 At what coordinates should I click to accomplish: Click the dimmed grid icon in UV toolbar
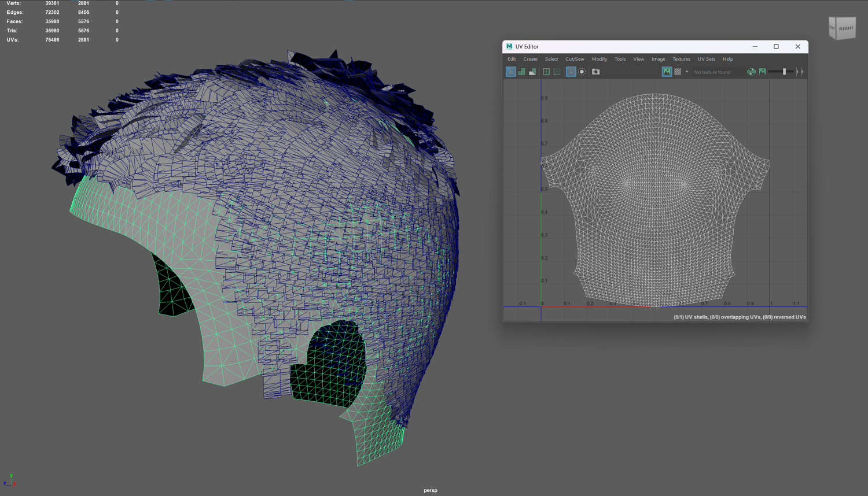(x=557, y=72)
